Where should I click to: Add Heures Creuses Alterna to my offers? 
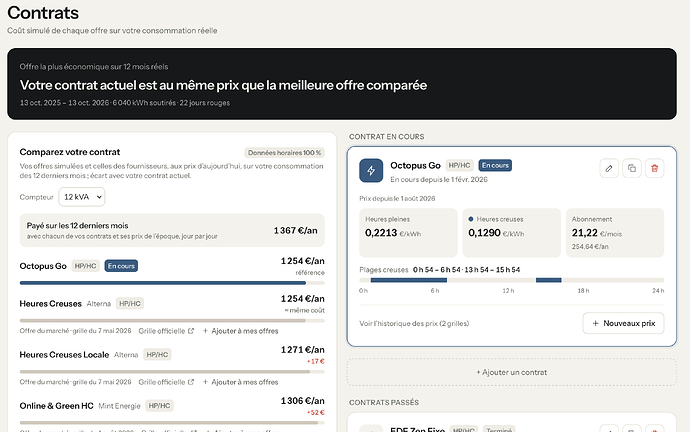240,331
